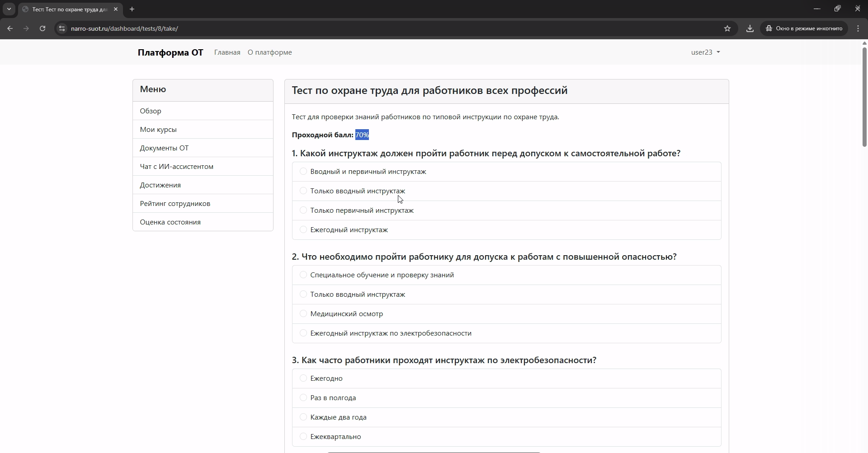Click the browser back arrow
The image size is (868, 453).
(10, 28)
